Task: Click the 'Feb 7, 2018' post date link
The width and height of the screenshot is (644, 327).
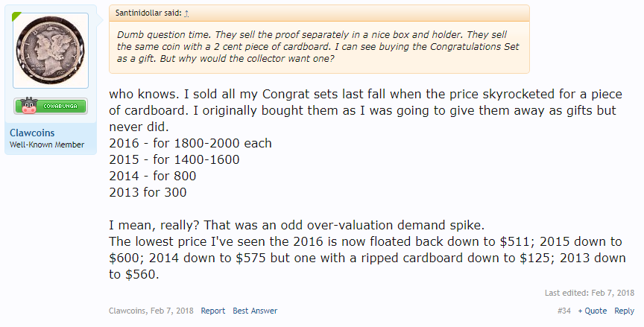Action: click(x=171, y=311)
